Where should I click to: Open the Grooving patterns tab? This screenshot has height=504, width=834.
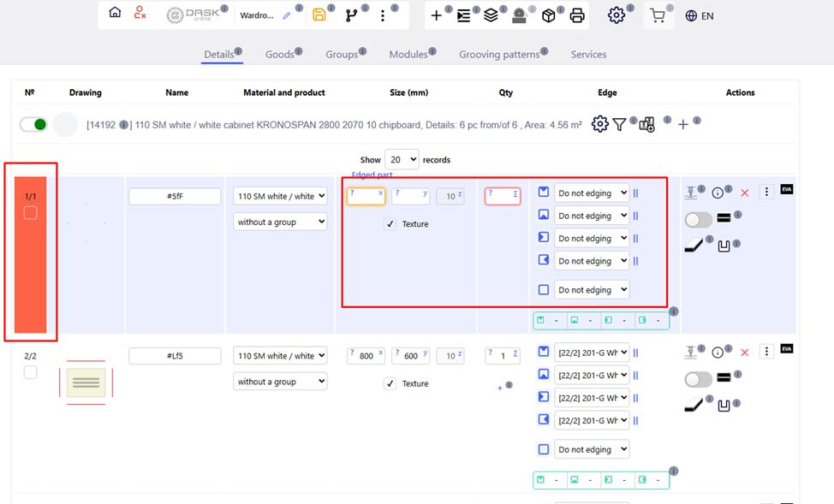[499, 54]
